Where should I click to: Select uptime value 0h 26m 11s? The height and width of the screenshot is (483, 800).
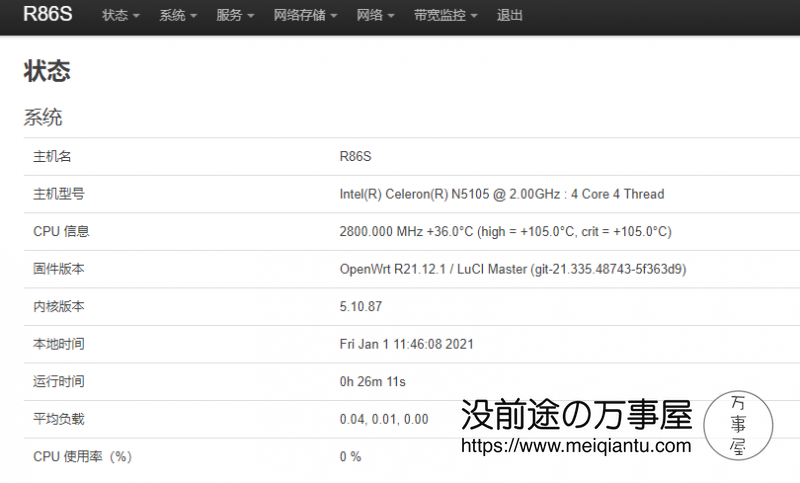point(372,382)
